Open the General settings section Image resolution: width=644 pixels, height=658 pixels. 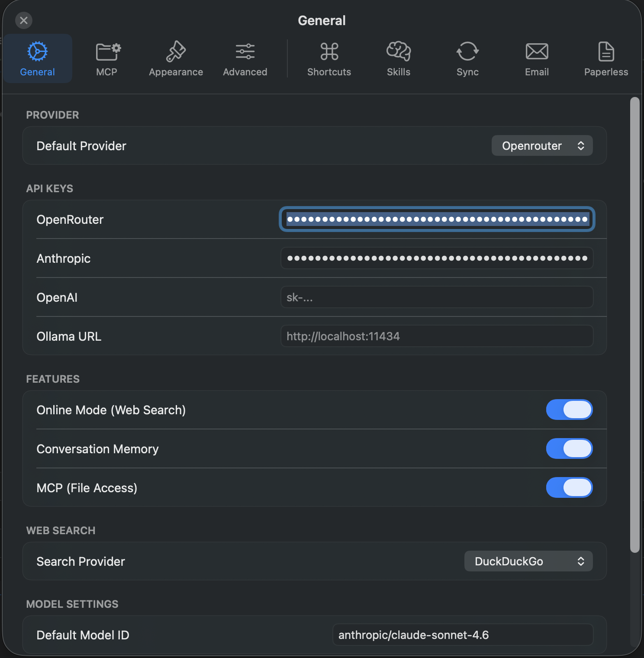(37, 58)
